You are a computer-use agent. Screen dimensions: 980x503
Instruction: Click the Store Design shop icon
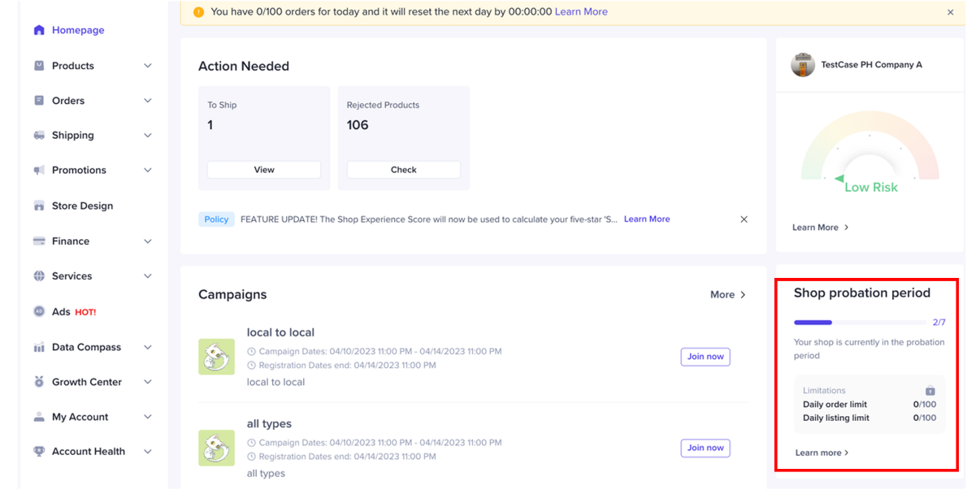[39, 206]
